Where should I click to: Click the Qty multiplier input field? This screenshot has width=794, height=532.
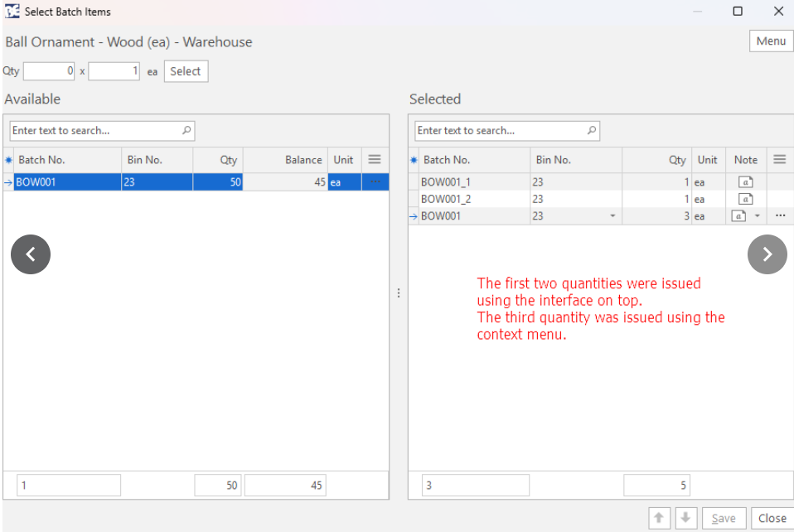(x=114, y=71)
